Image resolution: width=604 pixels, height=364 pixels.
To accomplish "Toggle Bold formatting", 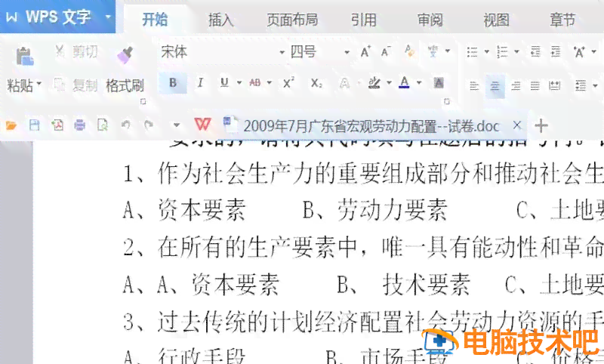I will [173, 82].
